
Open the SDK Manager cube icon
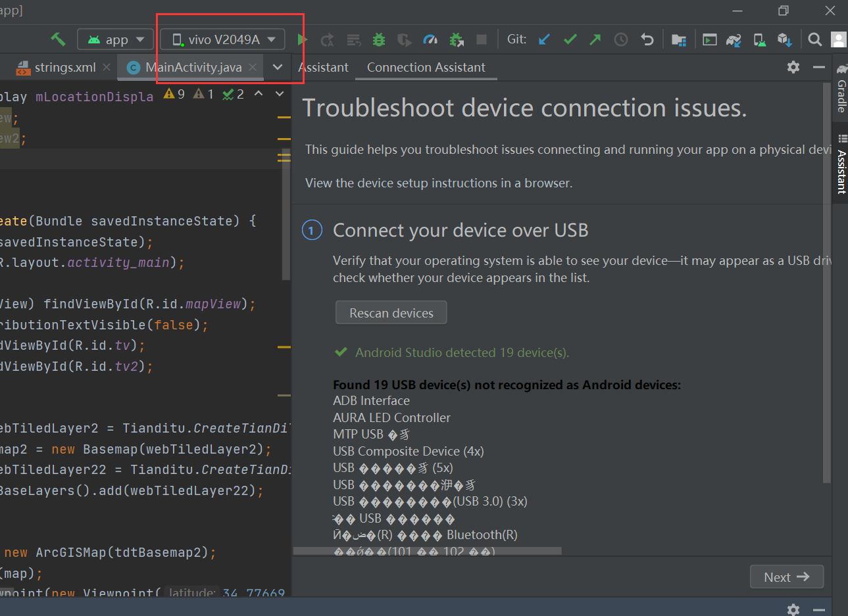pos(784,40)
